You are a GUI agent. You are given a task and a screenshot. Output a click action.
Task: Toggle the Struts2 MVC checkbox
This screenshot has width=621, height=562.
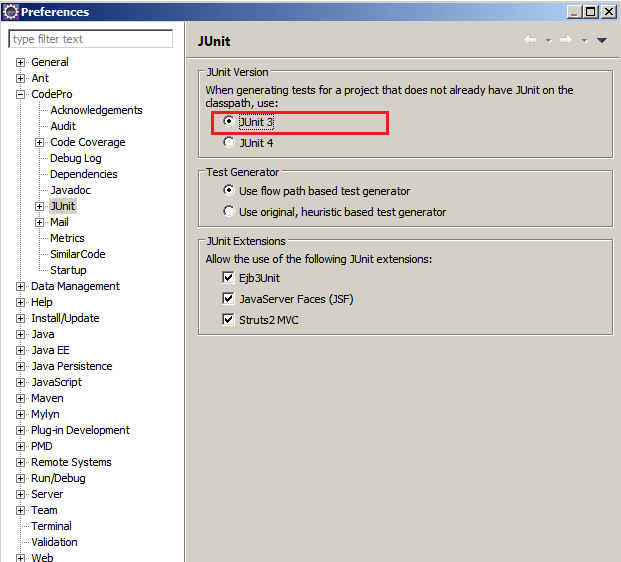[x=228, y=319]
